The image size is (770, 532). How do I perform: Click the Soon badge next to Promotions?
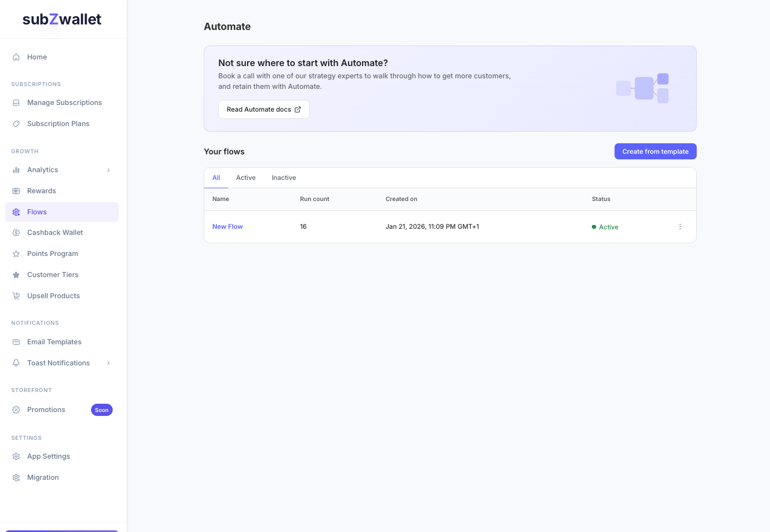[102, 410]
